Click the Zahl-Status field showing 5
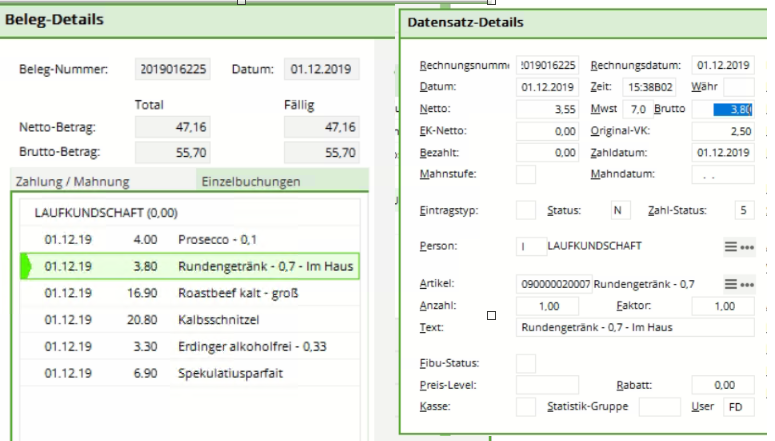Viewport: 775px width, 441px height. point(744,211)
